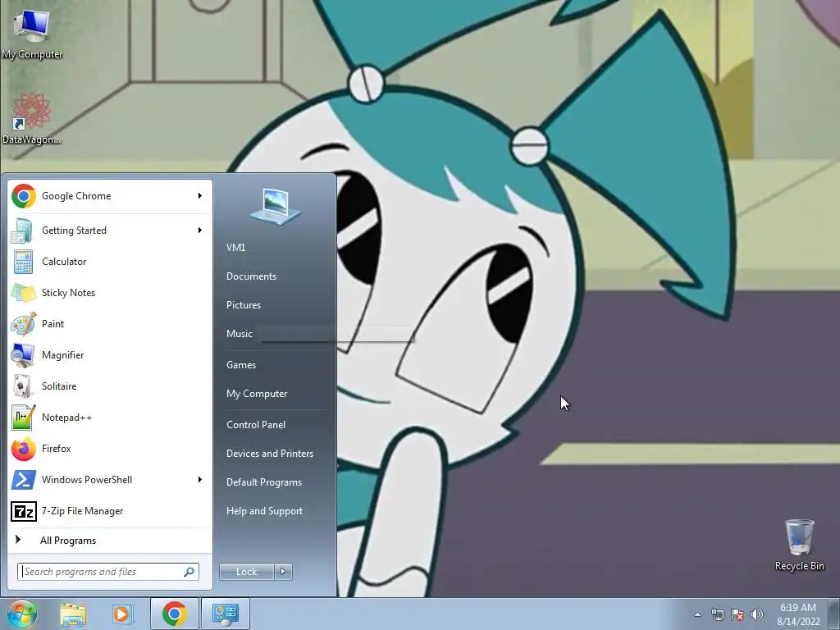Open Pictures library link
This screenshot has height=630, width=840.
(x=243, y=305)
